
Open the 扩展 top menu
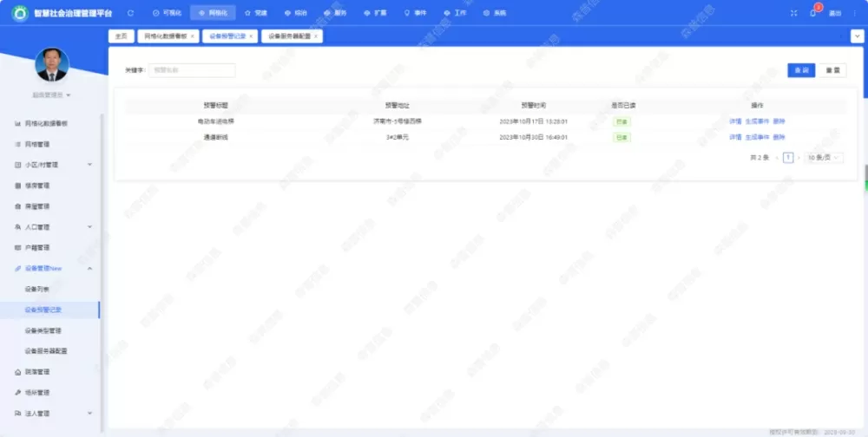click(x=375, y=13)
